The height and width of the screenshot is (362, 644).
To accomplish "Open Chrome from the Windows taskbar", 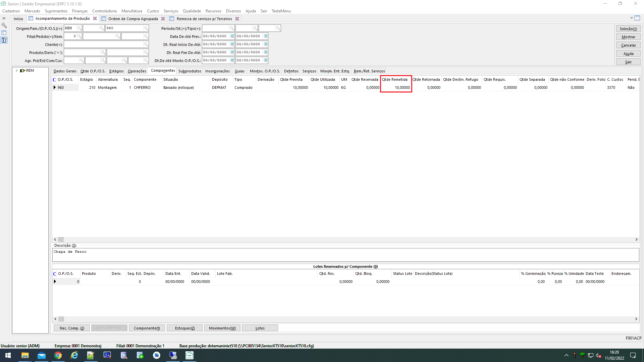I will coord(58,355).
